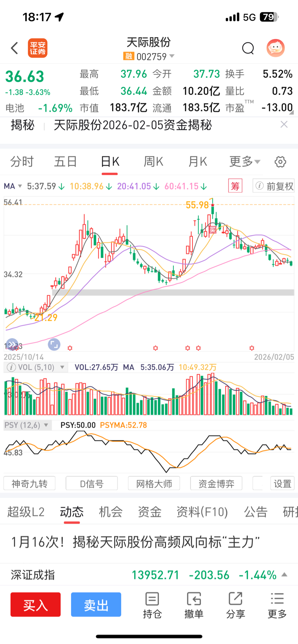The width and height of the screenshot is (298, 644).
Task: Select the 日K chart tab
Action: (110, 162)
